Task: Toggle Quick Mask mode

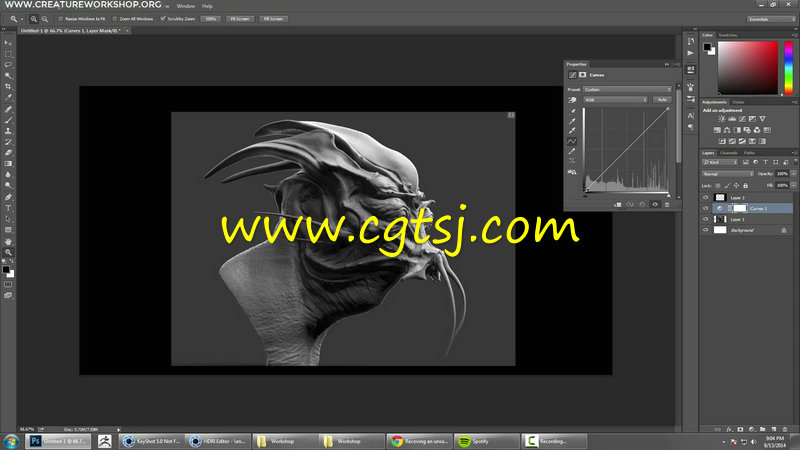Action: click(8, 284)
